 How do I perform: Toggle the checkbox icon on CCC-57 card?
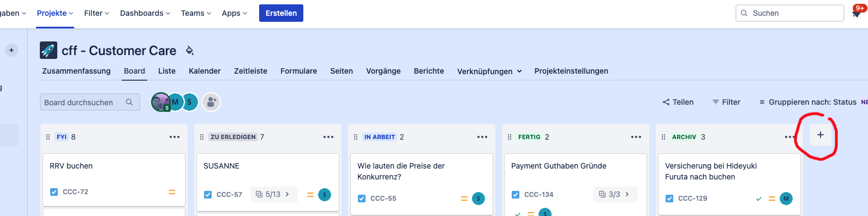pyautogui.click(x=208, y=195)
